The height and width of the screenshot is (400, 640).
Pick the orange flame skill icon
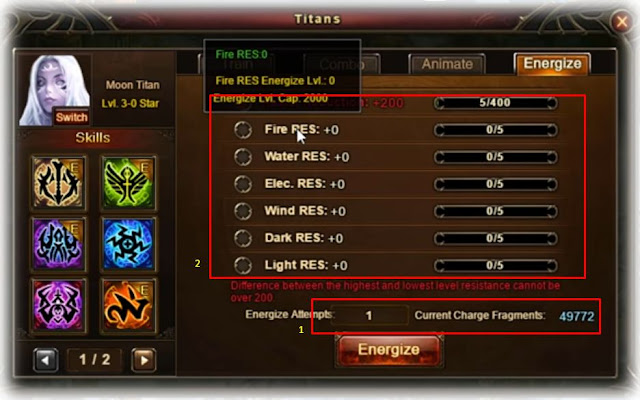(129, 305)
